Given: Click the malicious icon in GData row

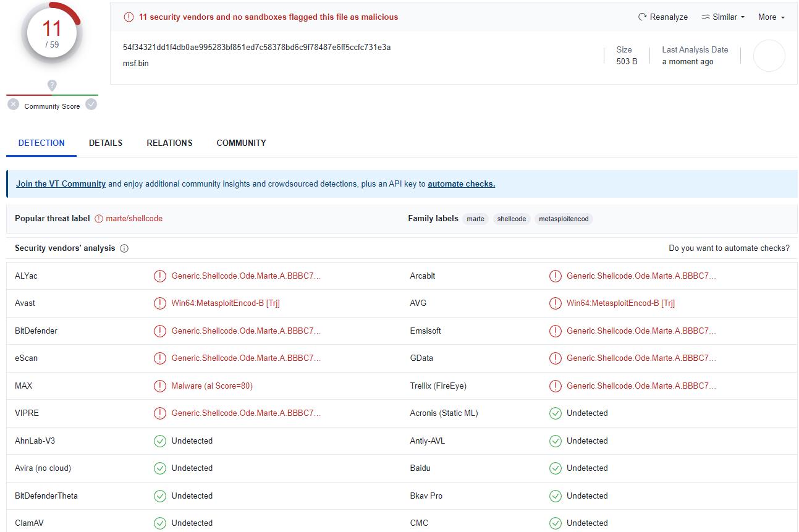Looking at the screenshot, I should [x=556, y=358].
